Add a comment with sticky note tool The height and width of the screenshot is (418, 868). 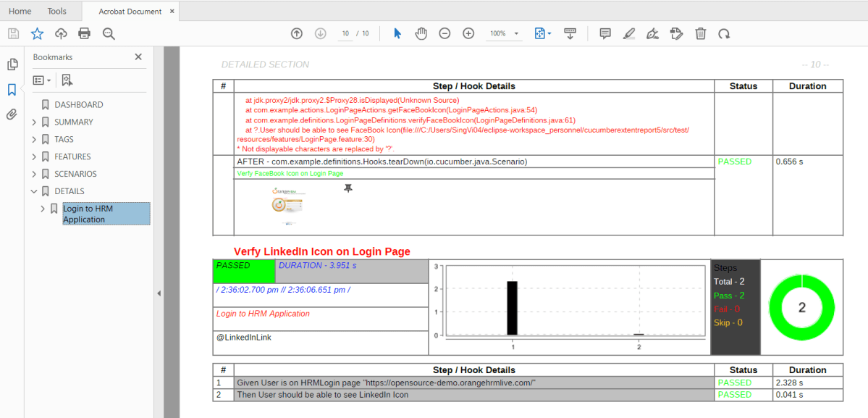coord(605,33)
